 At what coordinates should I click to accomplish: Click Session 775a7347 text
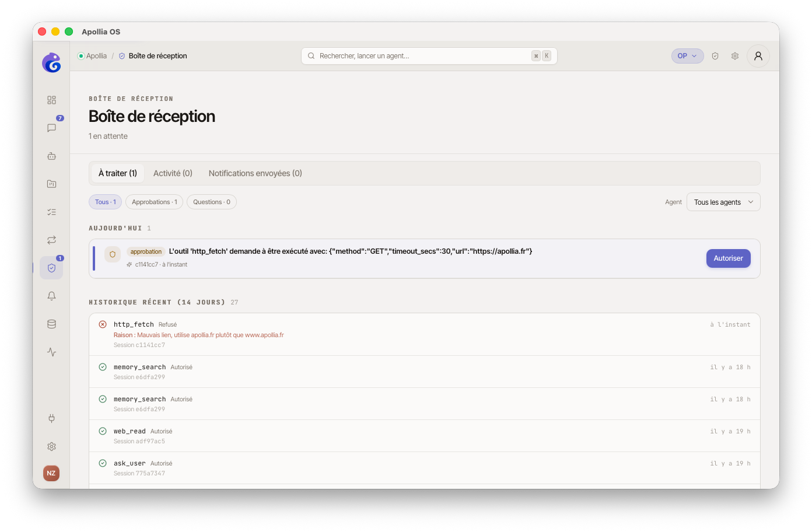coord(139,474)
